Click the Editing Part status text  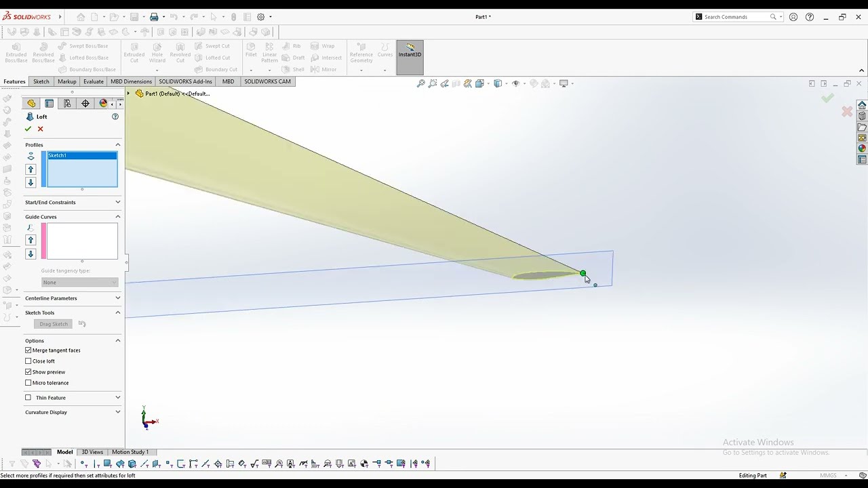[753, 476]
